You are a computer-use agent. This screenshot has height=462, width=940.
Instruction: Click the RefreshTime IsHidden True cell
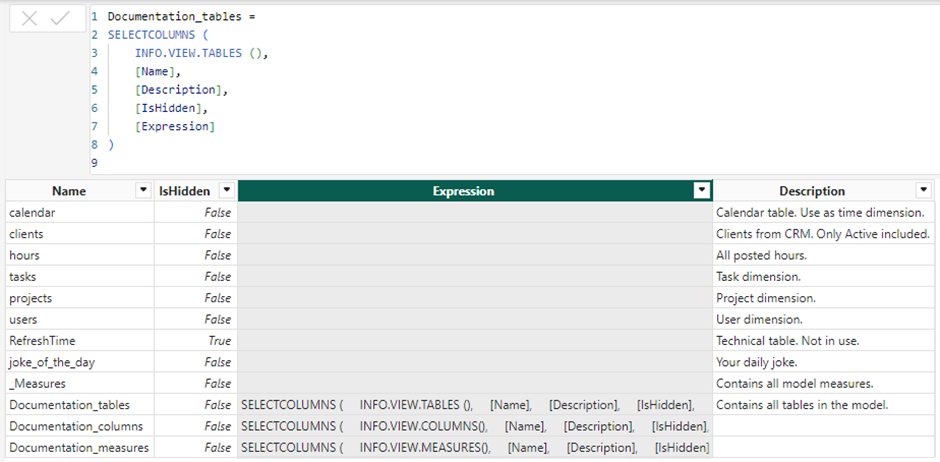[x=218, y=341]
